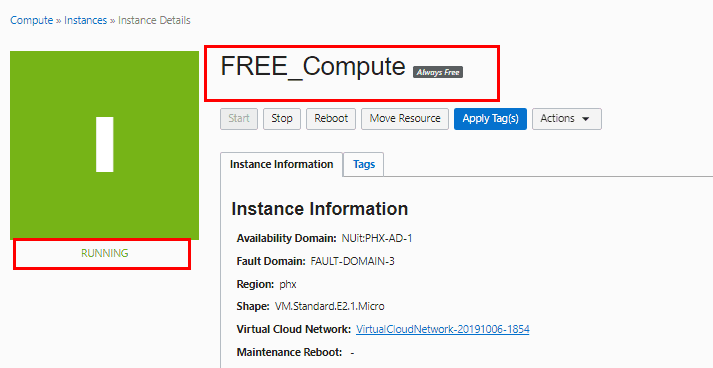Go to the Instances breadcrumb link
This screenshot has height=368, width=713.
point(85,20)
